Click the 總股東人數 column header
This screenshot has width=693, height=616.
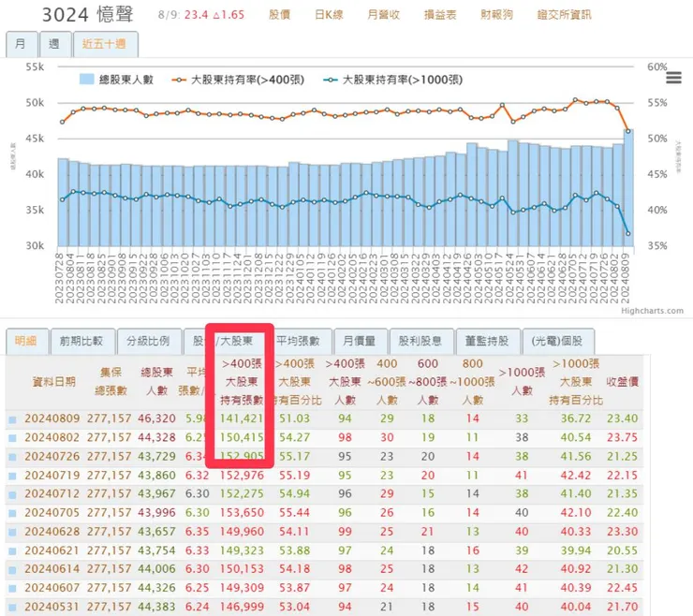157,382
